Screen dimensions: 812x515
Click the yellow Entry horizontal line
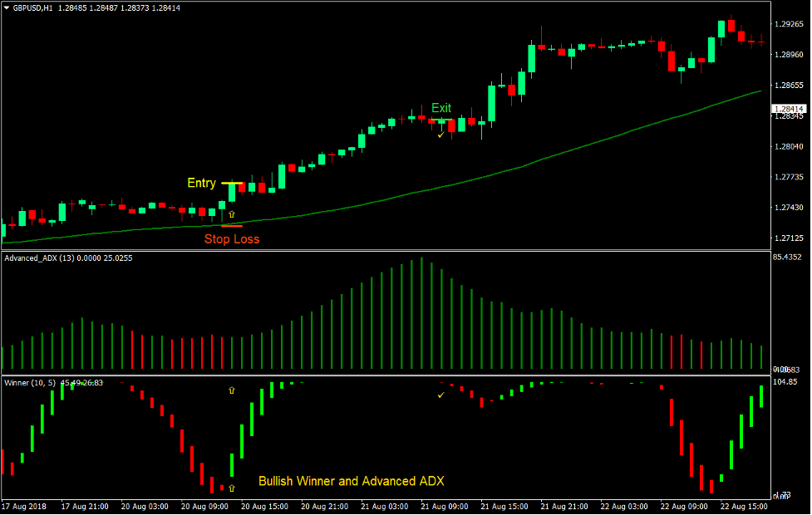point(232,184)
